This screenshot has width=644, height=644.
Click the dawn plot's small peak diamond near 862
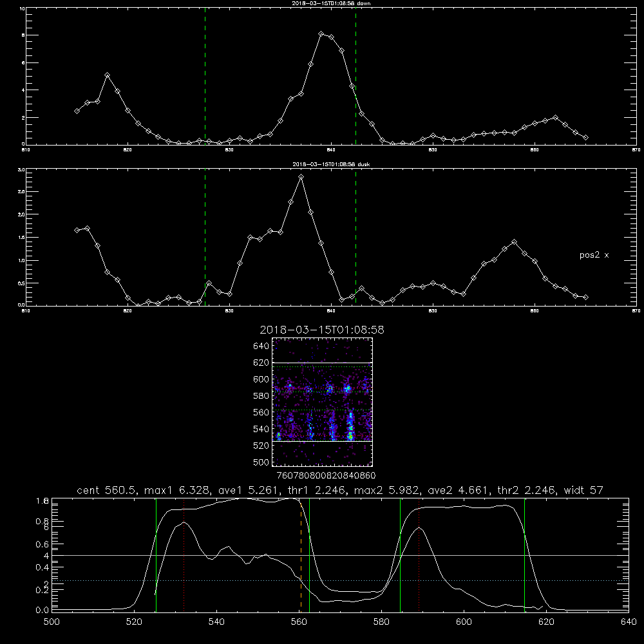click(555, 117)
